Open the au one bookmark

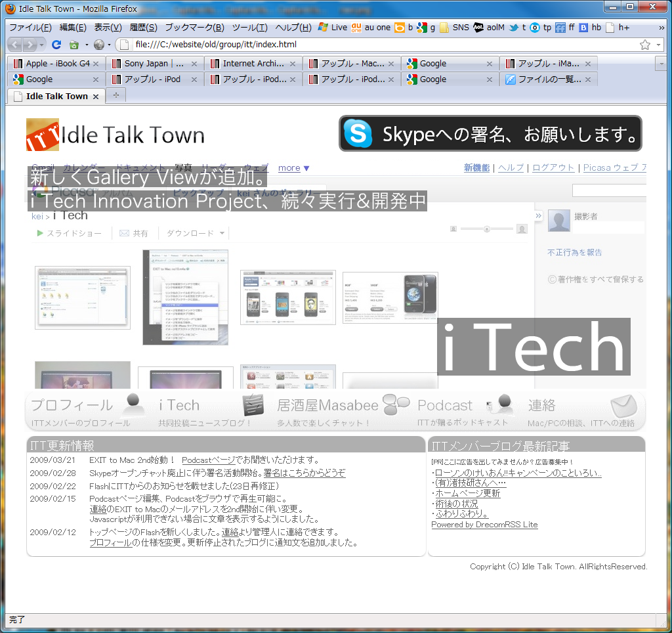[x=371, y=28]
